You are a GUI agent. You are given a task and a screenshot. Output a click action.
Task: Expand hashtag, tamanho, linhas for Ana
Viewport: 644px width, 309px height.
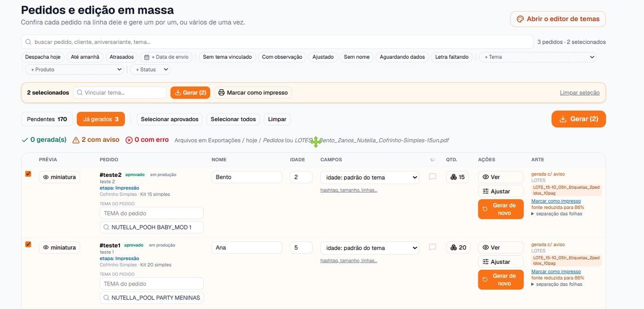pos(349,261)
